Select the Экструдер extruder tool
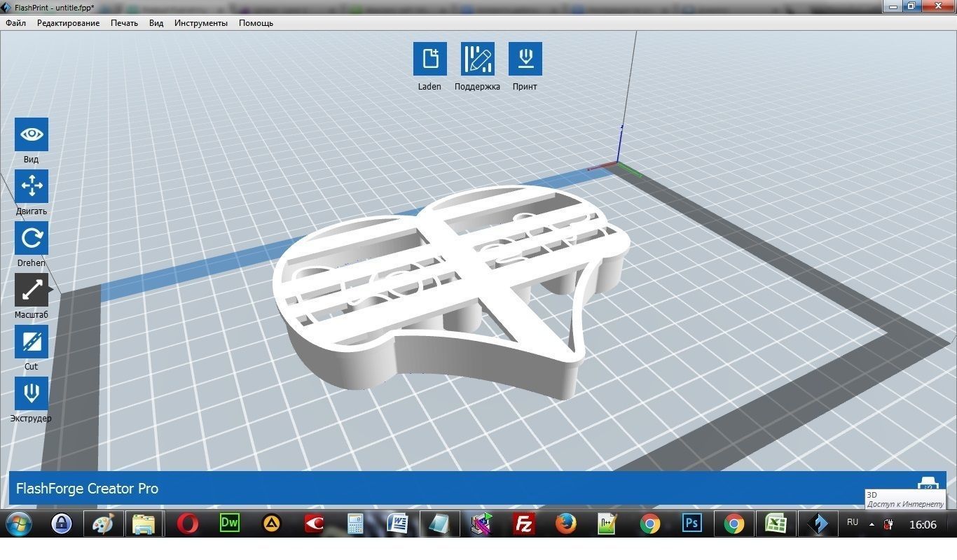957x560 pixels. [x=32, y=393]
